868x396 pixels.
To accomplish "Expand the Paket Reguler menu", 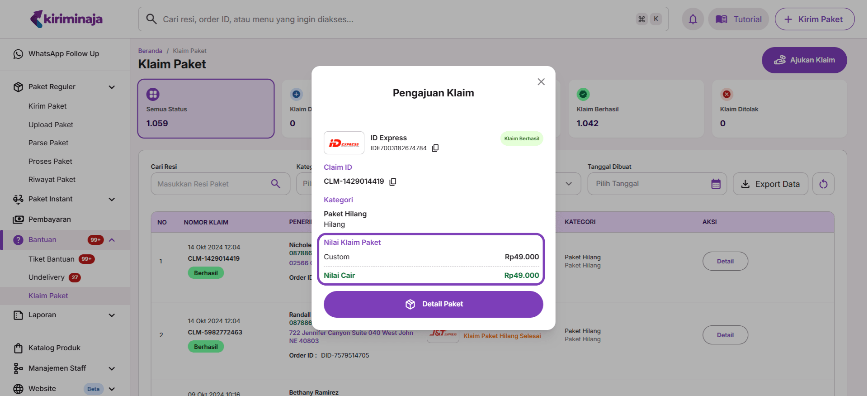I will (x=112, y=87).
